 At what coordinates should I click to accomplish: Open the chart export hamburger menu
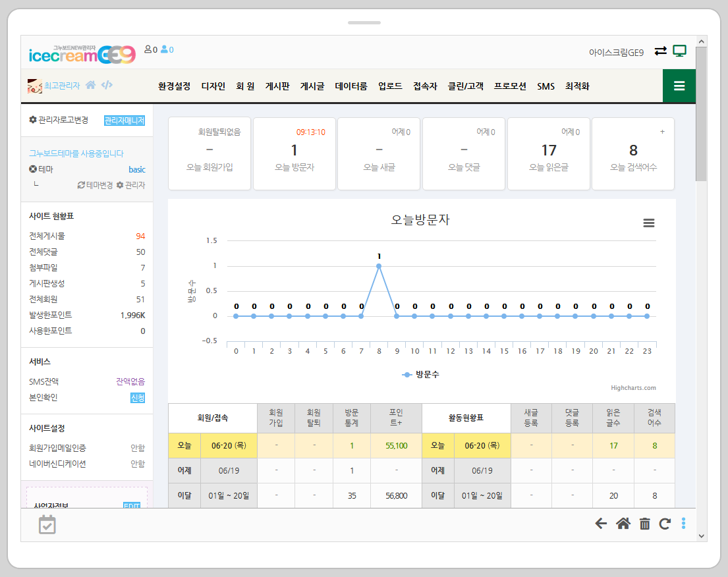pos(648,223)
